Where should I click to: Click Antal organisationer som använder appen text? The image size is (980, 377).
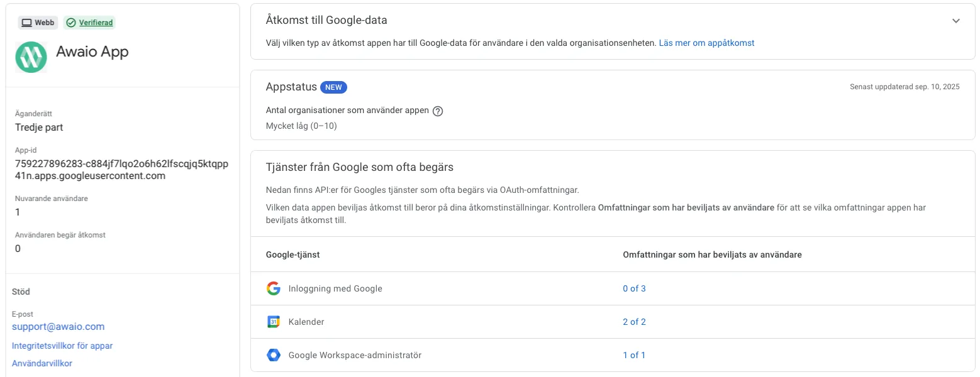tap(347, 111)
